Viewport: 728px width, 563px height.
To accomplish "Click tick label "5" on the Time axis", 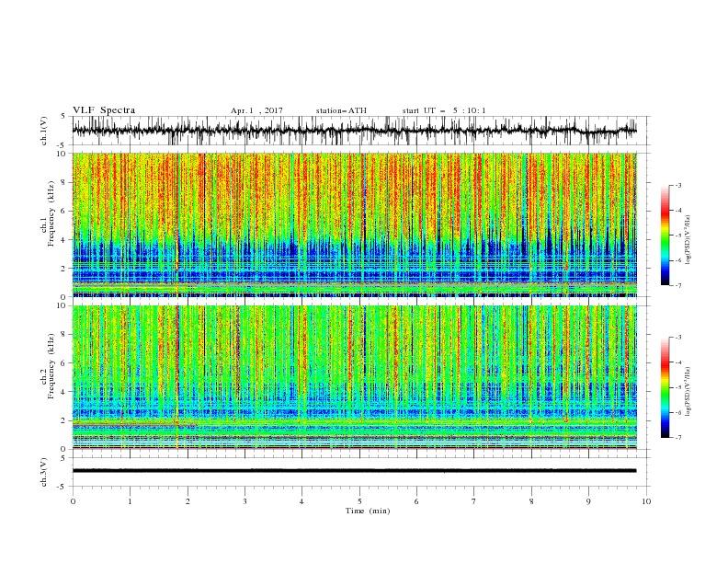I will [359, 501].
